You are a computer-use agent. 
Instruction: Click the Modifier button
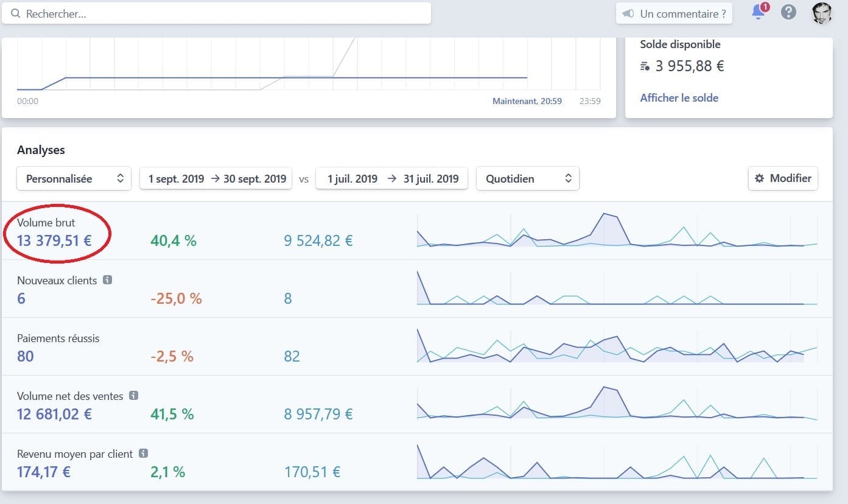[783, 178]
